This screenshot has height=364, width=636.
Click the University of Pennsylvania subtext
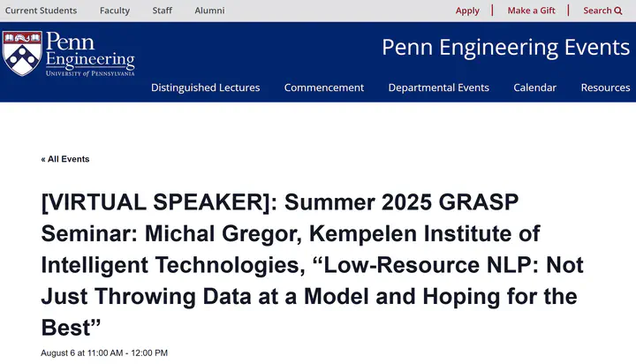90,73
